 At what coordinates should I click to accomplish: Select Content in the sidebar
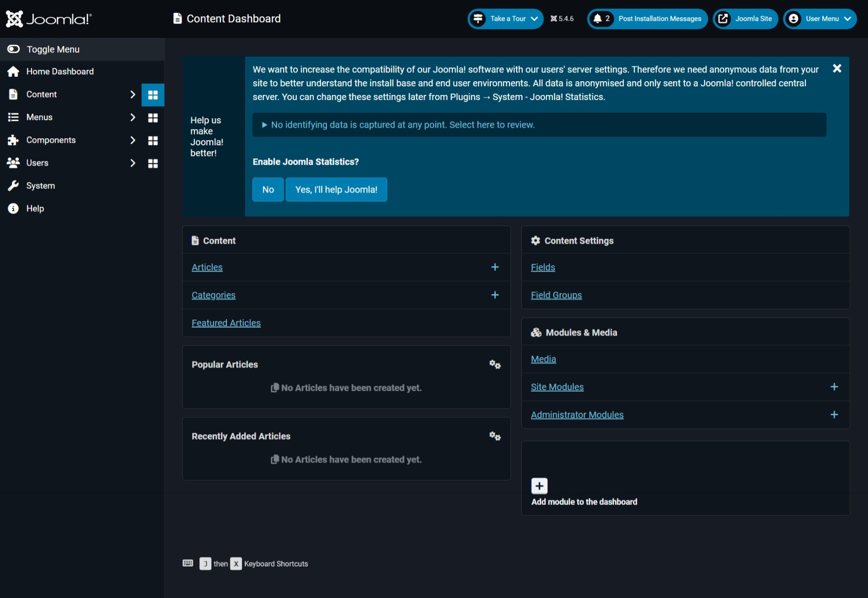click(41, 94)
